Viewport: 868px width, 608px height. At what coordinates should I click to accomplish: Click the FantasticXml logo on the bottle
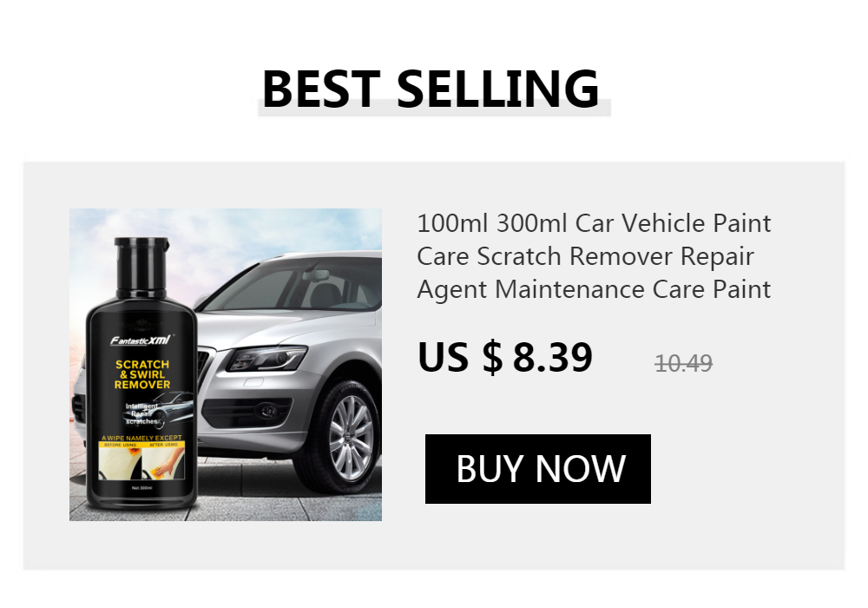pyautogui.click(x=141, y=340)
